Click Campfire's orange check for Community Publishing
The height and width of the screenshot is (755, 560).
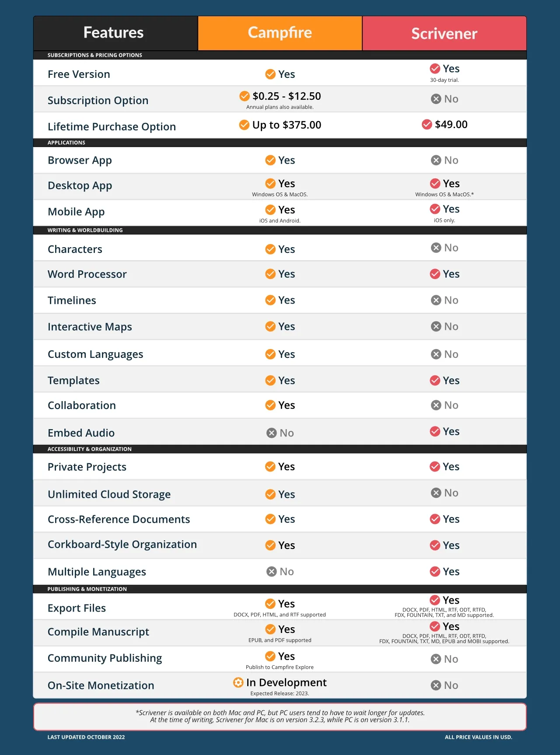pyautogui.click(x=270, y=656)
